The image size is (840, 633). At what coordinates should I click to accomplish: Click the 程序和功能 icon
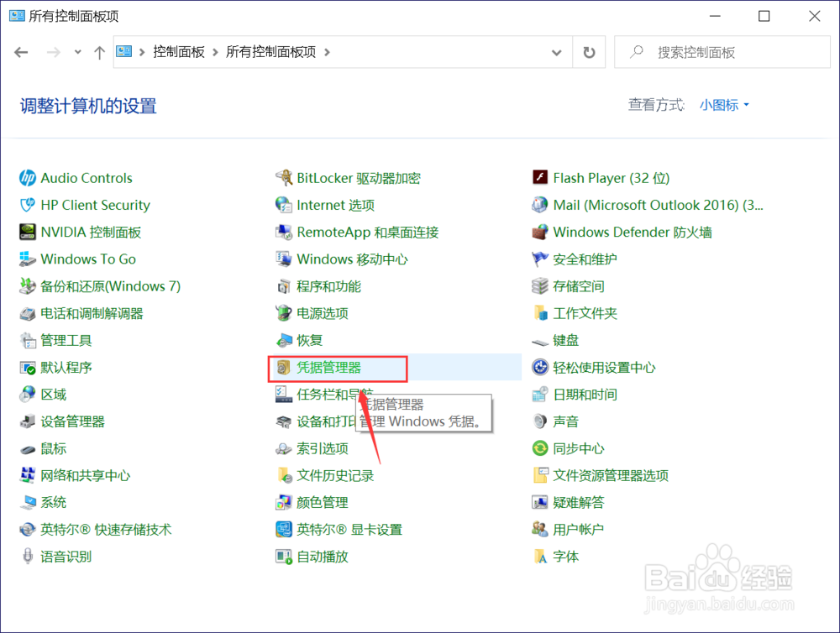[283, 286]
